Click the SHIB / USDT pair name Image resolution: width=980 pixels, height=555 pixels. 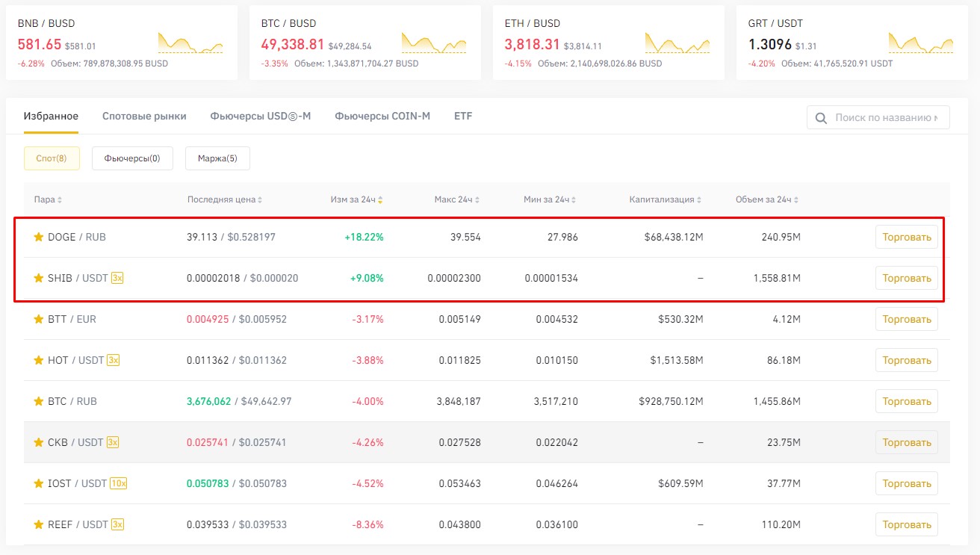[x=78, y=278]
